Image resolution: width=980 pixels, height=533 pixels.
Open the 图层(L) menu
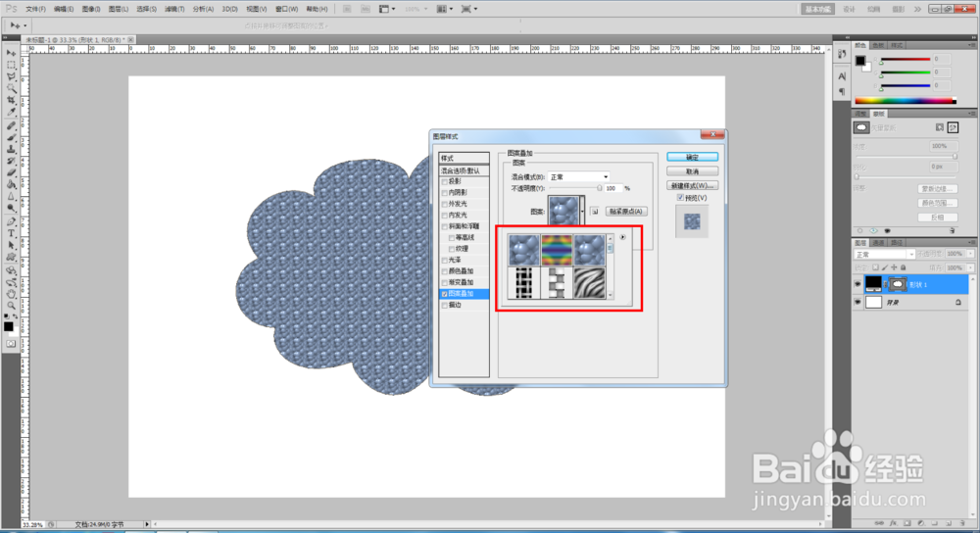click(119, 10)
